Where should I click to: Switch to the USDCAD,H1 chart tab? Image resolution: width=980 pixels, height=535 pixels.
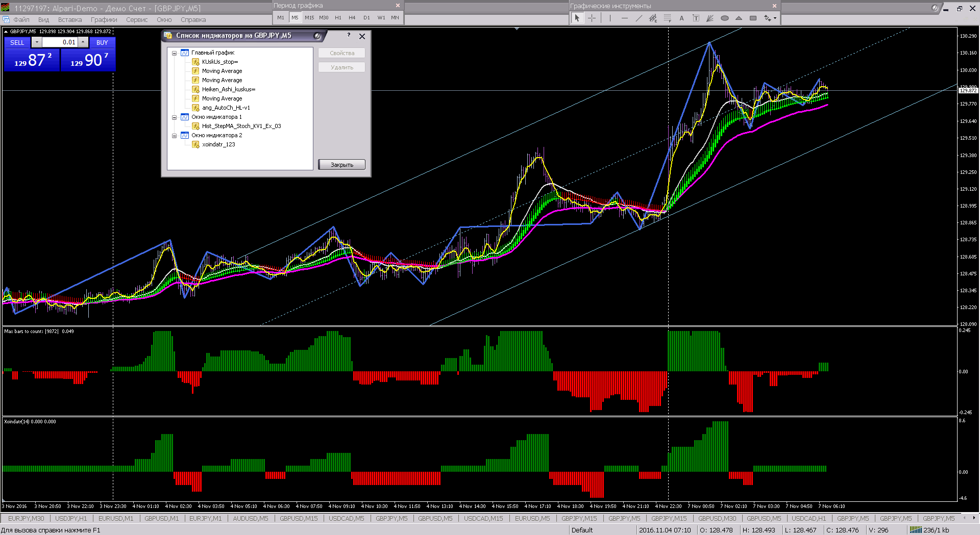coord(808,518)
